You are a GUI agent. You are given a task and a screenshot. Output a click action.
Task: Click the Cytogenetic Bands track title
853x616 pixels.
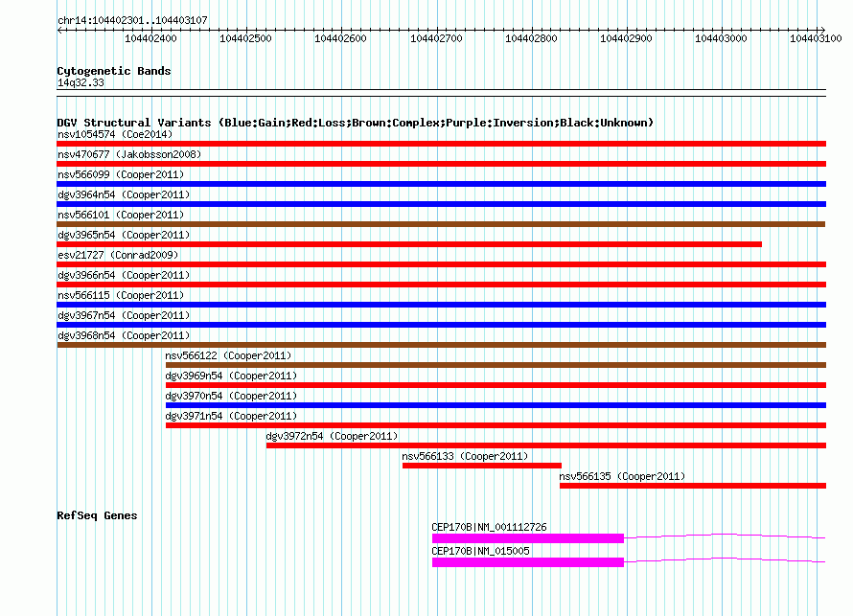114,71
